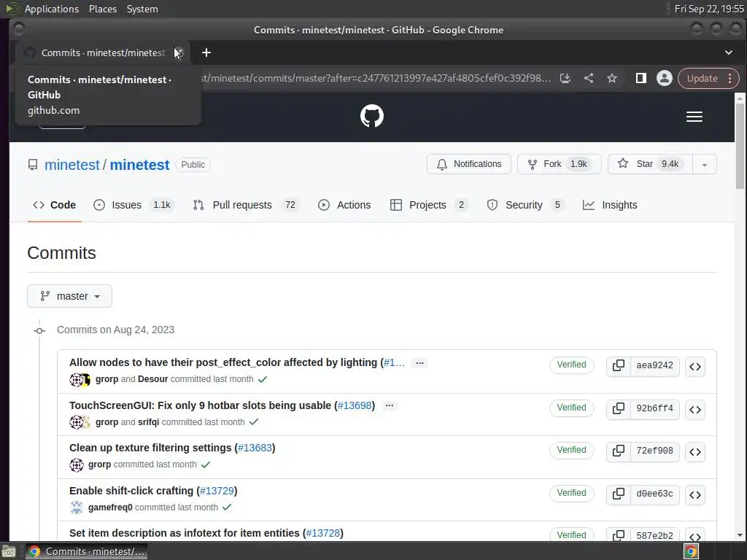Screen dimensions: 747x560
Task: Open pull request #13698 link
Action: [355, 405]
